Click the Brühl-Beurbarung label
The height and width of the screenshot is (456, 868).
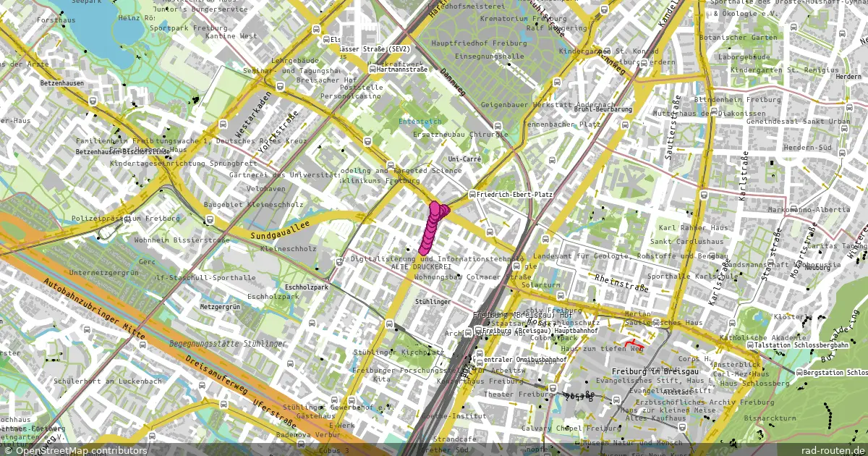603,109
